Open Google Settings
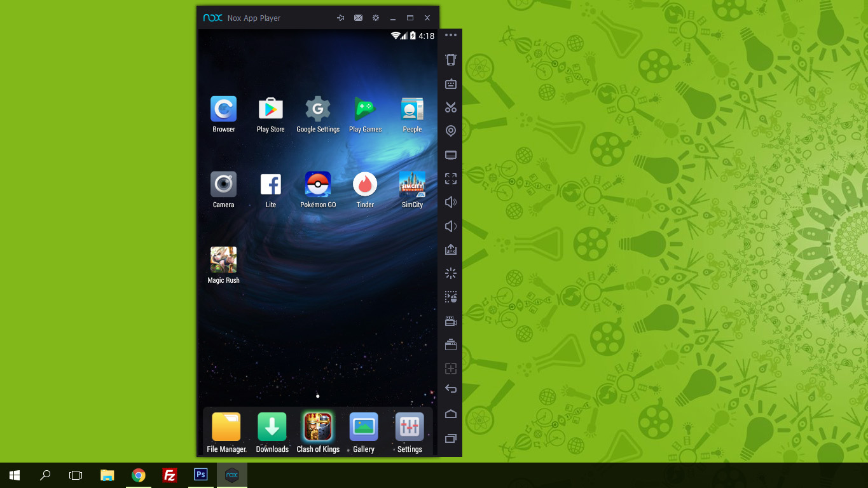The width and height of the screenshot is (868, 488). coord(318,109)
